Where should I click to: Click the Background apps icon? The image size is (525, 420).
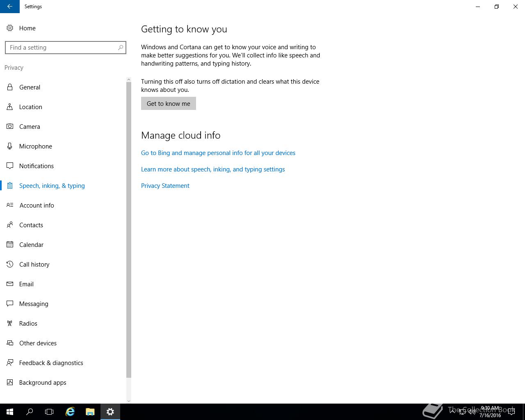coord(10,382)
